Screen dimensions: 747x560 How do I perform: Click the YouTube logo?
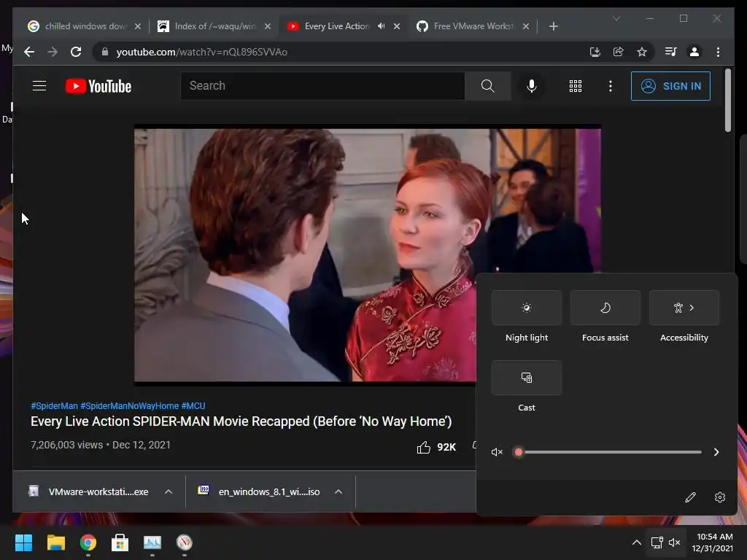pyautogui.click(x=98, y=86)
